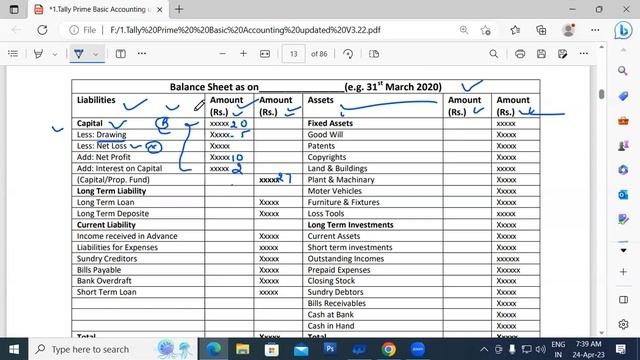Viewport: 640px width, 360px height.
Task: Add this page to favorites
Action: (485, 30)
